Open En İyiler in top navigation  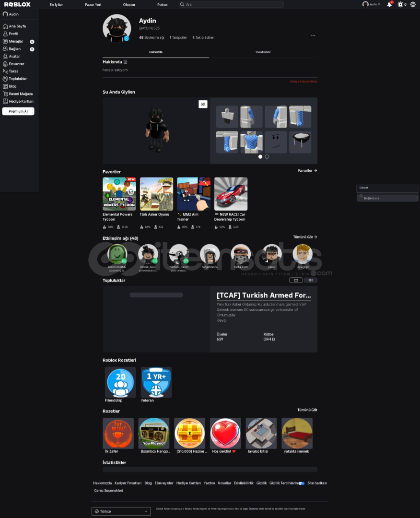56,5
